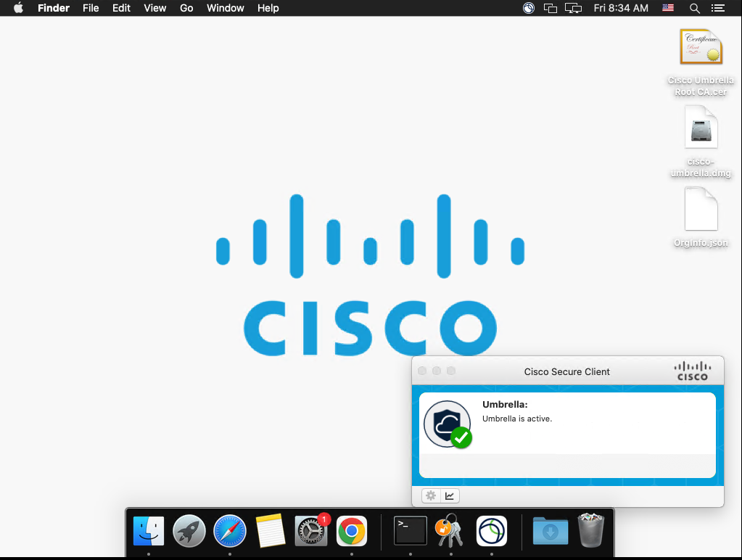Open the overlapping-windows menu bar icon
This screenshot has width=742, height=560.
pos(551,8)
